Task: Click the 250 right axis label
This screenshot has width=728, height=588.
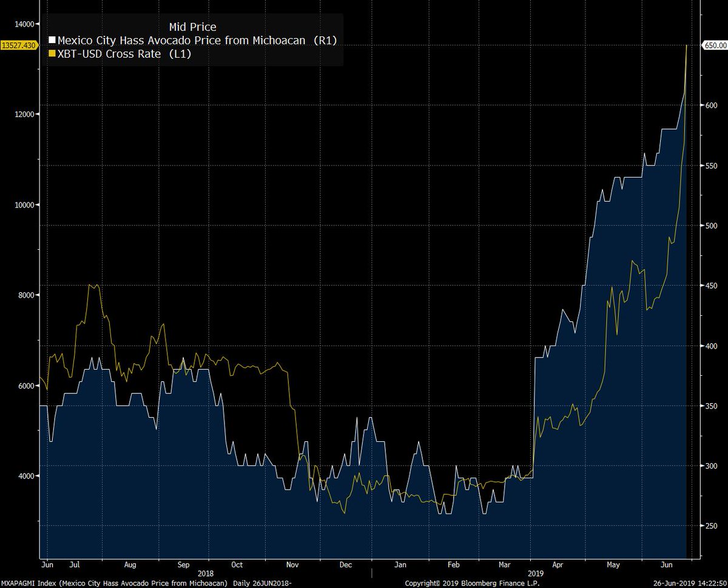Action: point(711,526)
